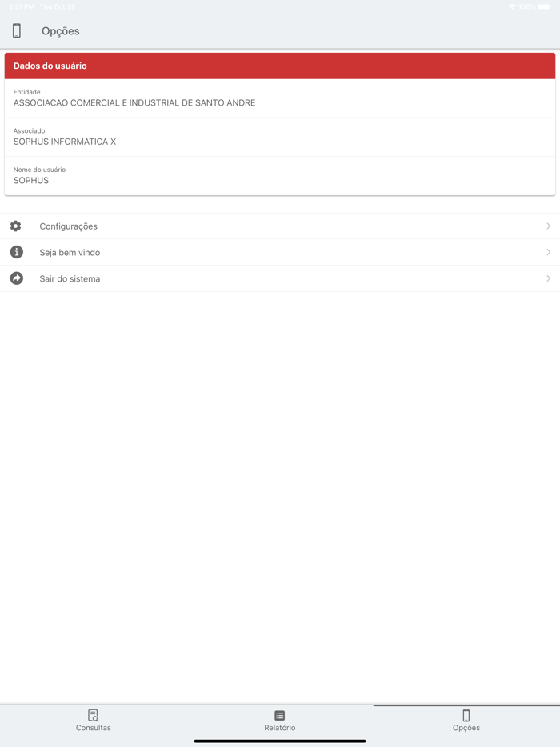The height and width of the screenshot is (747, 560).
Task: Open the Seja bem vindo entry
Action: (x=280, y=252)
